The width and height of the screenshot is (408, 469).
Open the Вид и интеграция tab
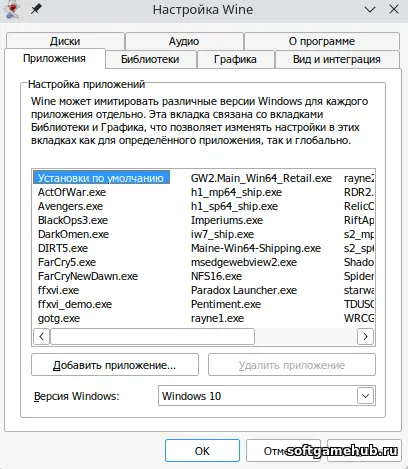pyautogui.click(x=337, y=59)
